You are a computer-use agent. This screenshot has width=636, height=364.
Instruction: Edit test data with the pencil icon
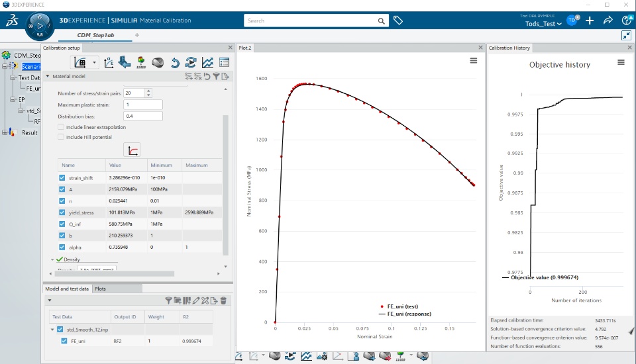(x=196, y=300)
